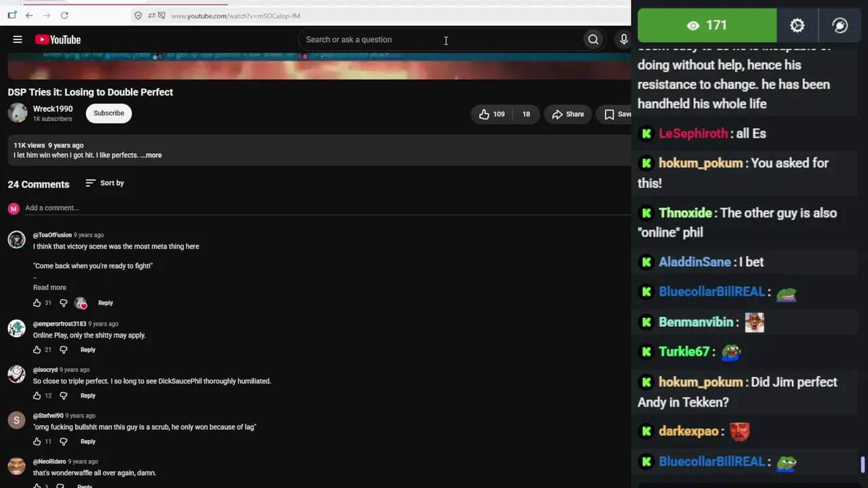Open the YouTube hamburger guide menu

[18, 39]
